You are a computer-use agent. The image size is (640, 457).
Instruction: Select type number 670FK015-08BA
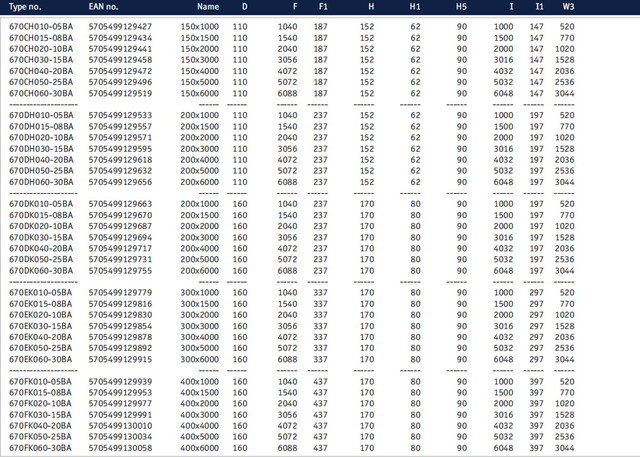pyautogui.click(x=40, y=393)
